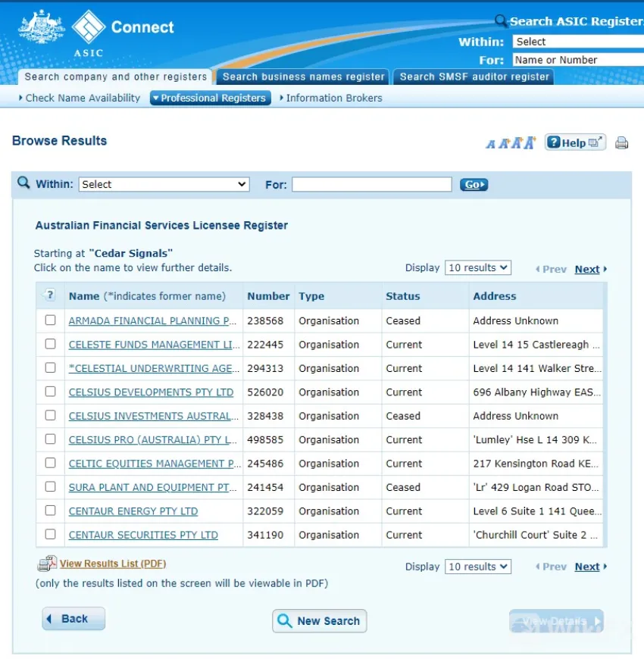The image size is (644, 659).
Task: Tick the checkbox for CELESTE FUNDS MANAGEMENT
Action: pos(51,344)
